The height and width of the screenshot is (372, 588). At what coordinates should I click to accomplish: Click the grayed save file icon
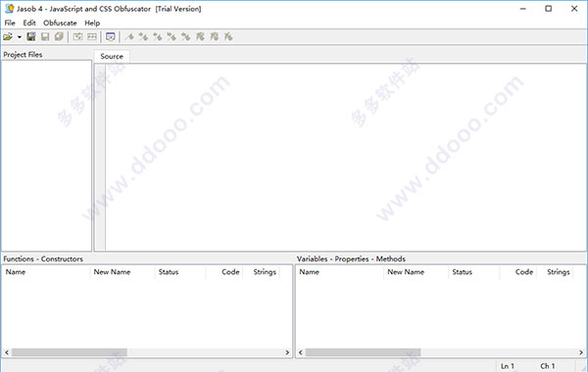click(45, 37)
